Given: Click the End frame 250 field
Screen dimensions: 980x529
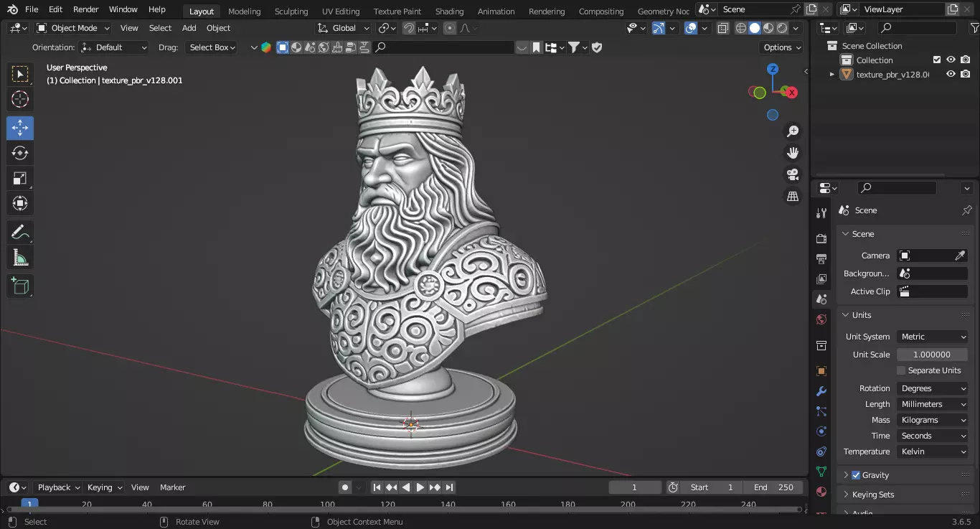Looking at the screenshot, I should [x=773, y=487].
